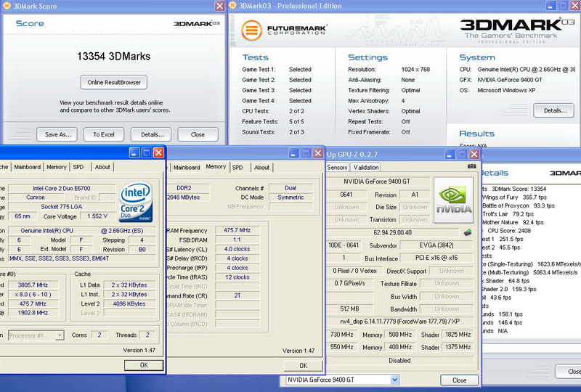Click the 62.94.29.00.40 BIOS version field

tap(392, 233)
